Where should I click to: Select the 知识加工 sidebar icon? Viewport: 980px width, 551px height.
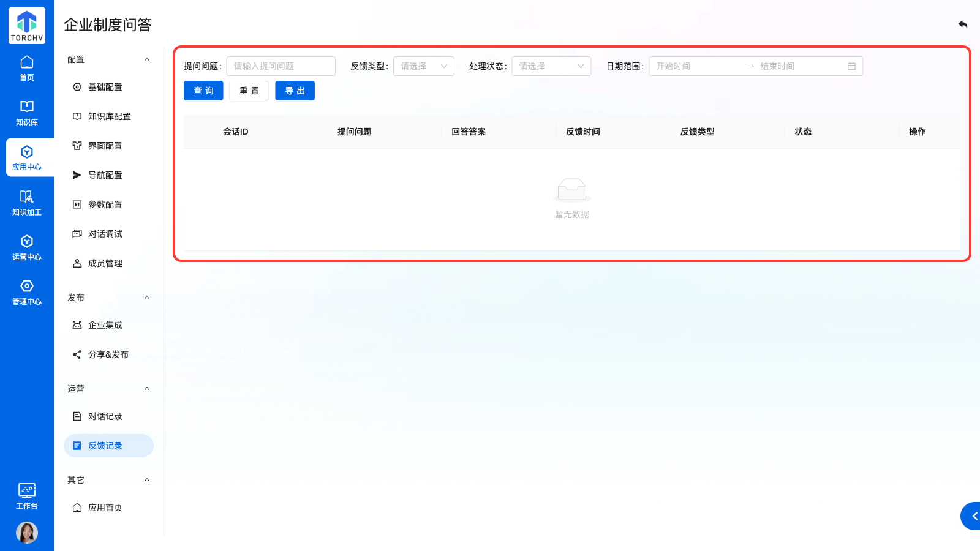click(27, 203)
